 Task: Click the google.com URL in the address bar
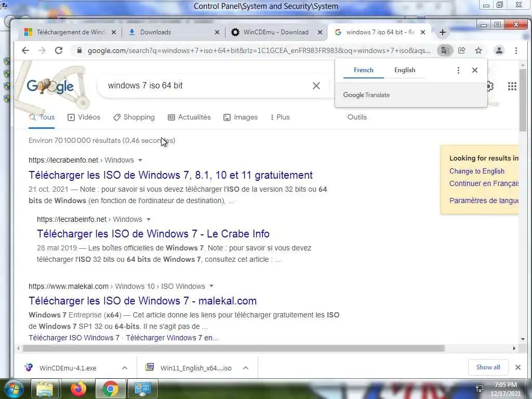(259, 50)
